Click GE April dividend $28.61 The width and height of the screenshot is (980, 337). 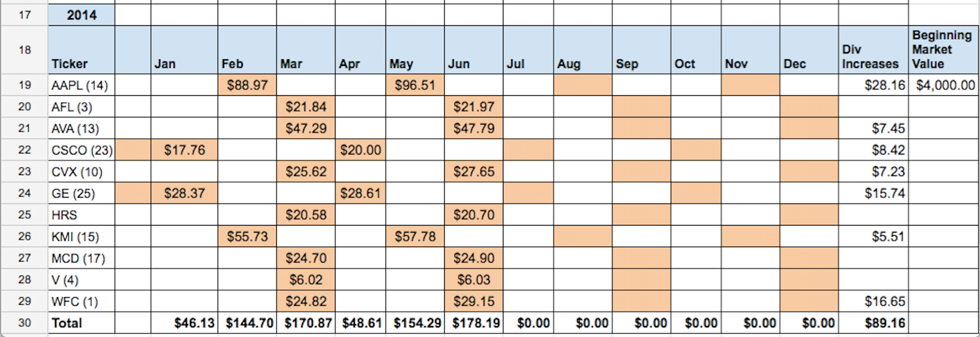pos(360,193)
